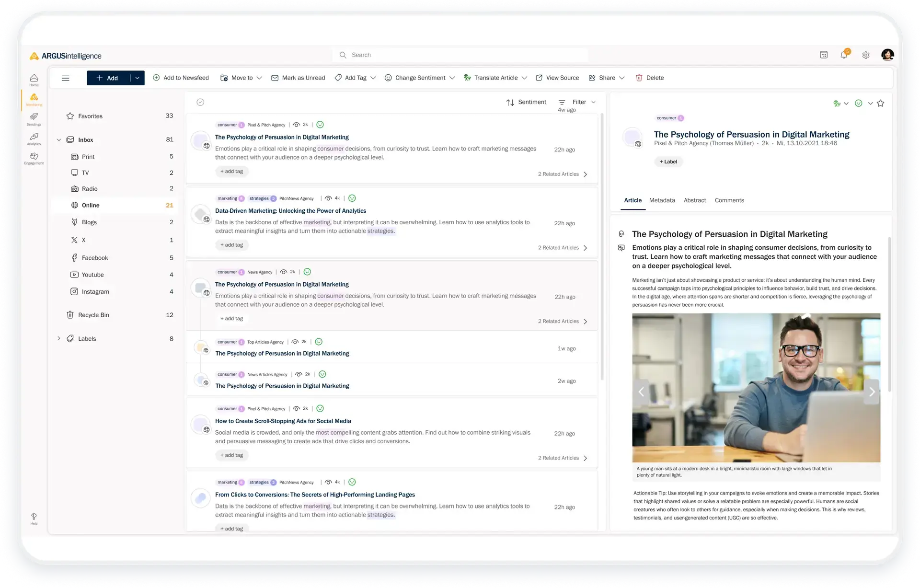This screenshot has height=588, width=920.
Task: Click the Delete trash icon in toolbar
Action: [639, 78]
